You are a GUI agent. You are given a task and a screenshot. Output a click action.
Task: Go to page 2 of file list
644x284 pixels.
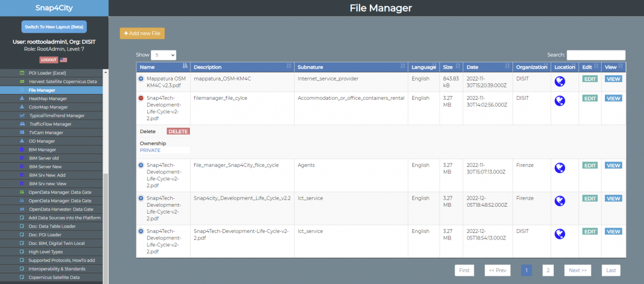click(547, 271)
